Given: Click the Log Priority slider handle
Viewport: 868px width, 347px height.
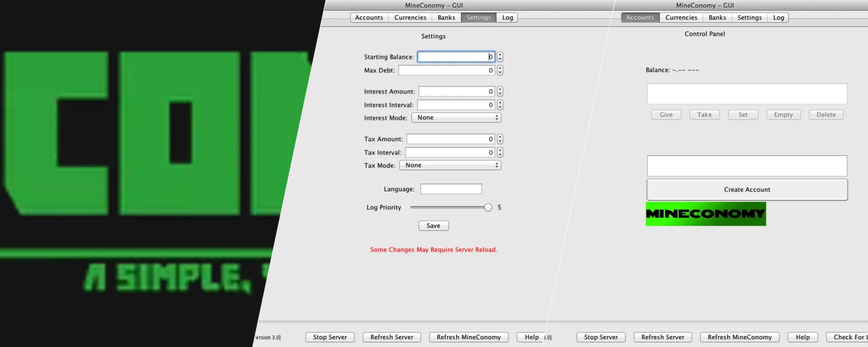Looking at the screenshot, I should [488, 208].
